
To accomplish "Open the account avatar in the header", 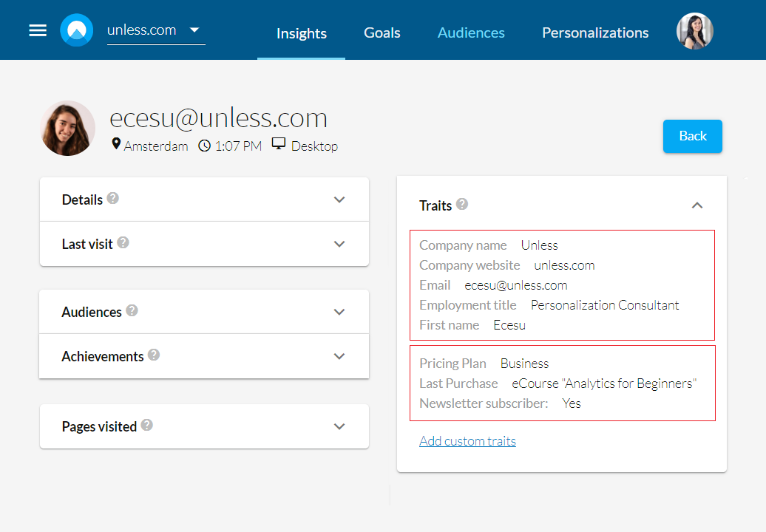I will [x=695, y=31].
